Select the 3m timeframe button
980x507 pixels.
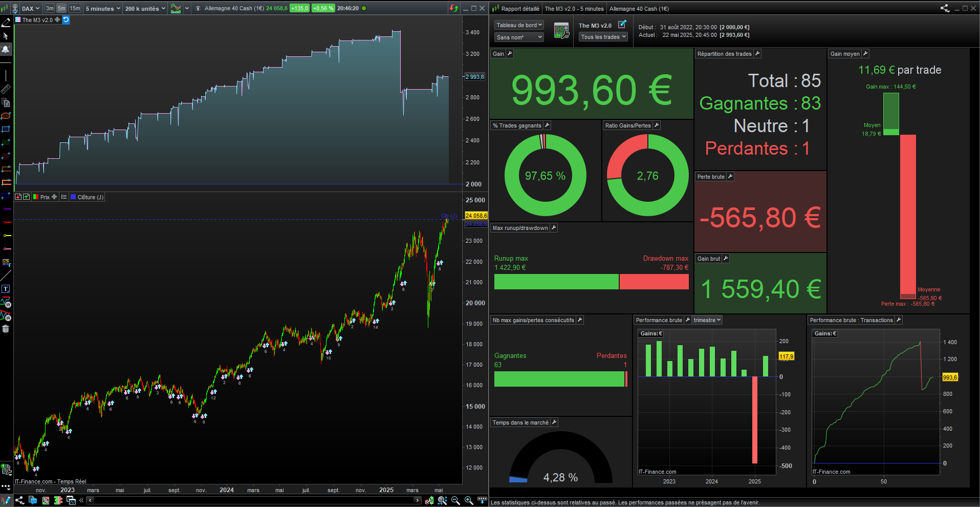pyautogui.click(x=50, y=8)
